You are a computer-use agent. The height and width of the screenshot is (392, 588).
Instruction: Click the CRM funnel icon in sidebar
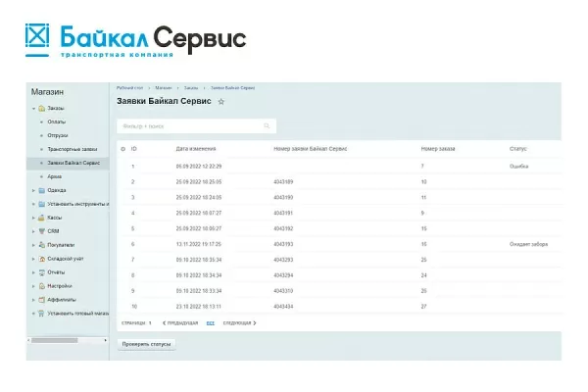[x=41, y=231]
